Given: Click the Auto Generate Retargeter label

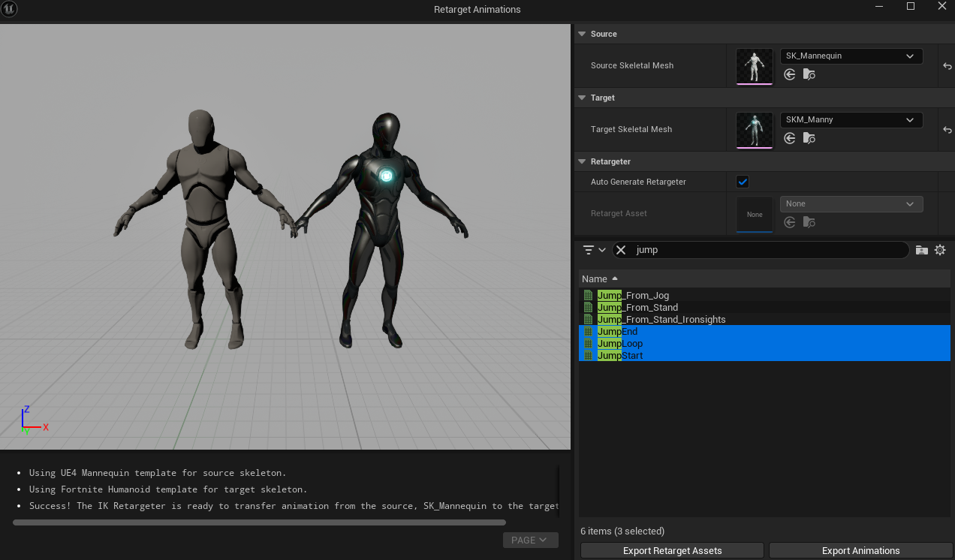Looking at the screenshot, I should tap(638, 182).
